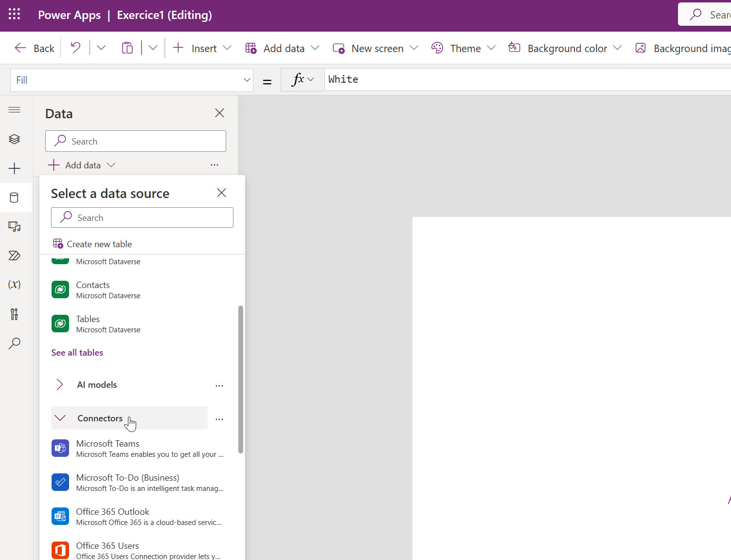Open the Search magnifier icon in sidebar
Screen dimensions: 731x560
tap(15, 343)
